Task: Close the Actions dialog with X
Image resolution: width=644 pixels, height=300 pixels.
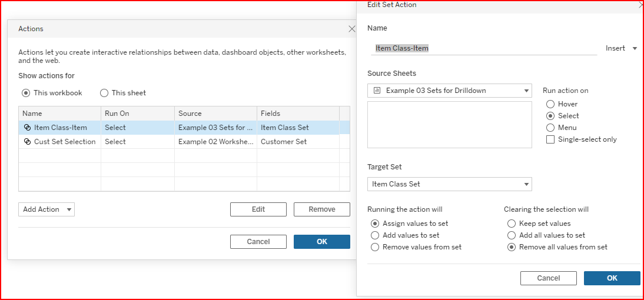Action: pyautogui.click(x=352, y=29)
